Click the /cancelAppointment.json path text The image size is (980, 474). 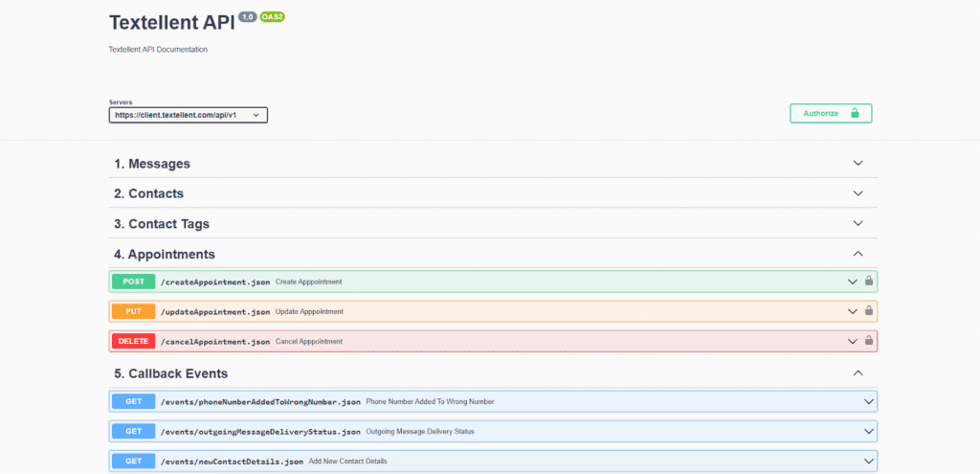click(215, 342)
